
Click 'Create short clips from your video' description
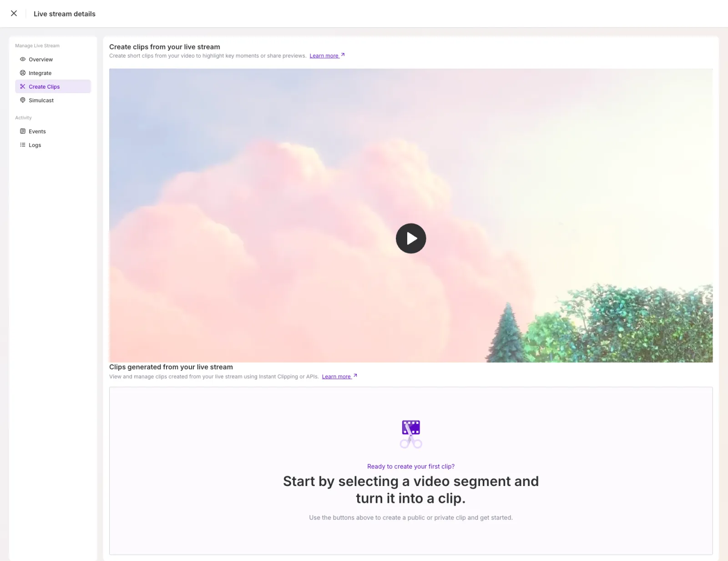(x=208, y=56)
